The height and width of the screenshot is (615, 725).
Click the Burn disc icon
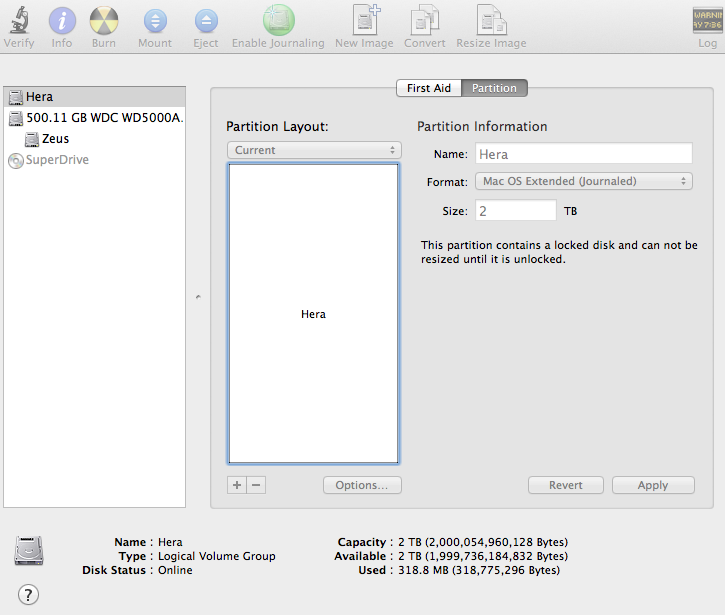pyautogui.click(x=104, y=21)
